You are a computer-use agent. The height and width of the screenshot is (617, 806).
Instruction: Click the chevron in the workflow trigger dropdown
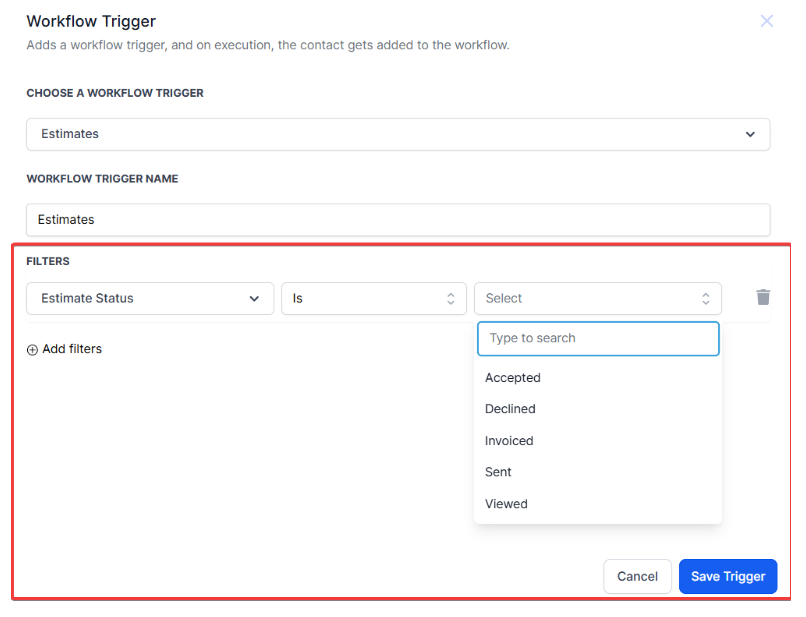click(750, 134)
